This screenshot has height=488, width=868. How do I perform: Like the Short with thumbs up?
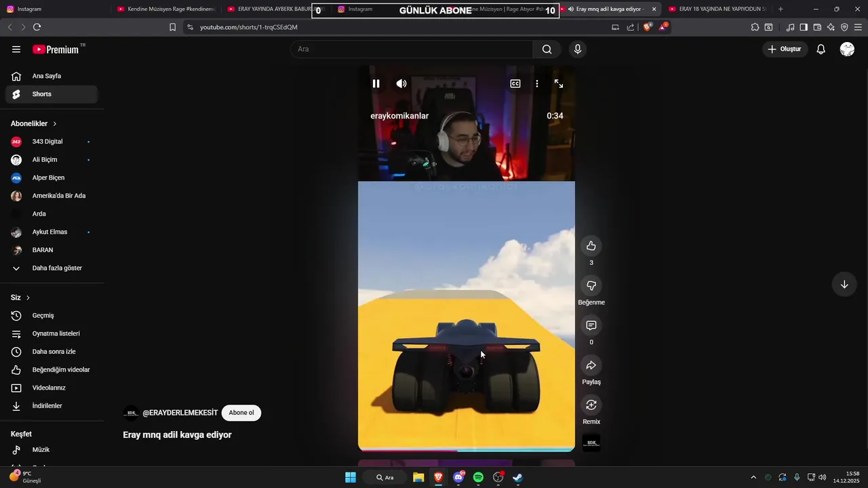(x=591, y=245)
